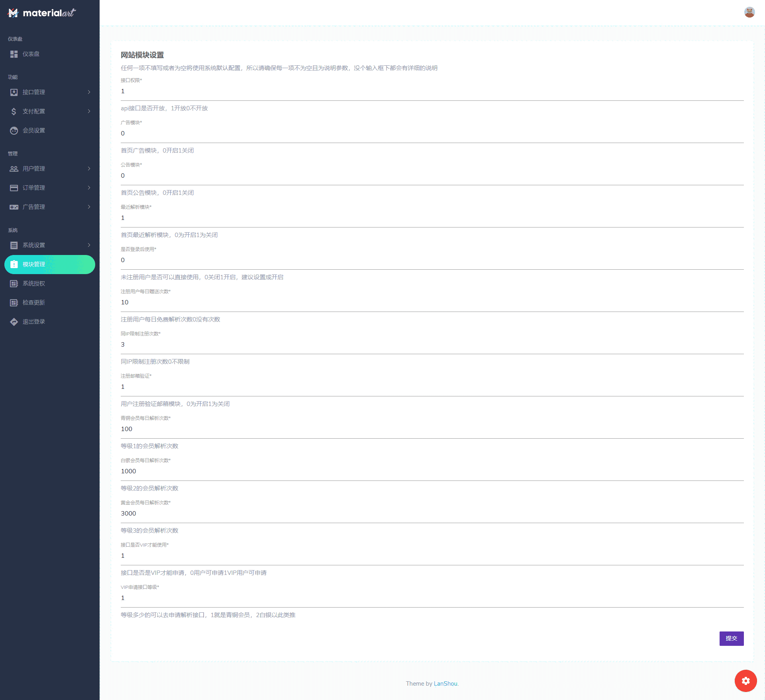Click the 接口管理 download box icon
Screen dimensions: 765x700
pyautogui.click(x=14, y=92)
